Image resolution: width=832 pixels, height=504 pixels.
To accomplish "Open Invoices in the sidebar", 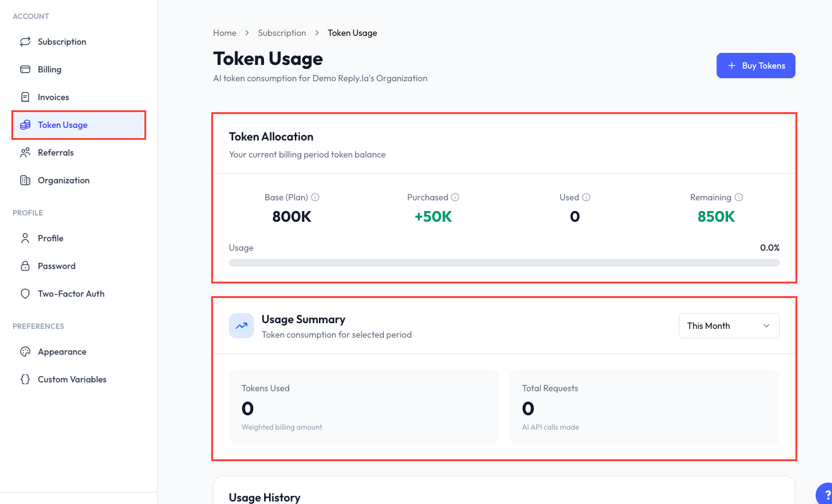I will tap(79, 97).
